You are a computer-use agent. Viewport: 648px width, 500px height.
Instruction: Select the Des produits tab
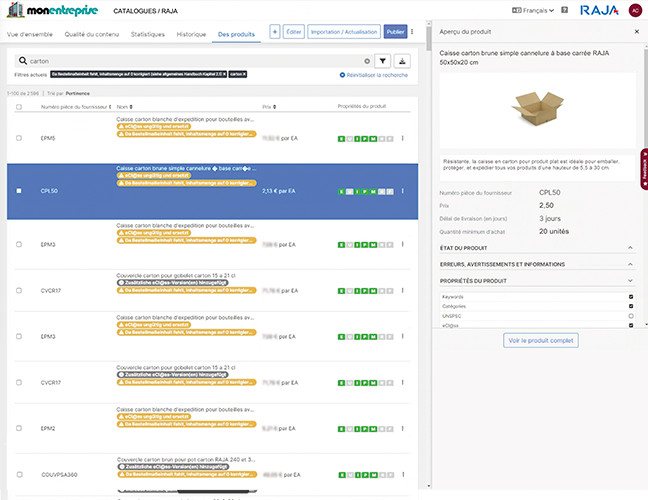point(236,34)
